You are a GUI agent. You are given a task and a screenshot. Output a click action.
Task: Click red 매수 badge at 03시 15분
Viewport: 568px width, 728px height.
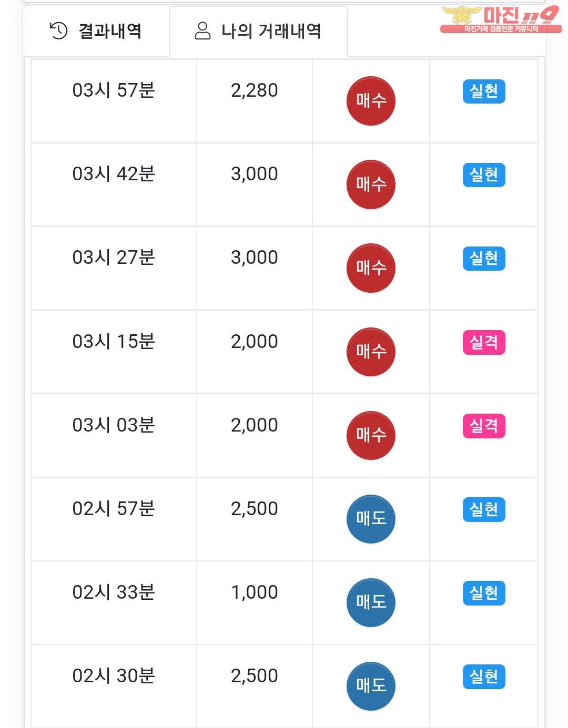(371, 352)
